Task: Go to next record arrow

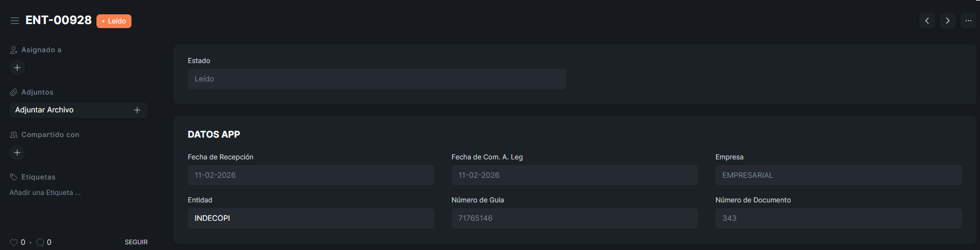Action: pos(947,21)
